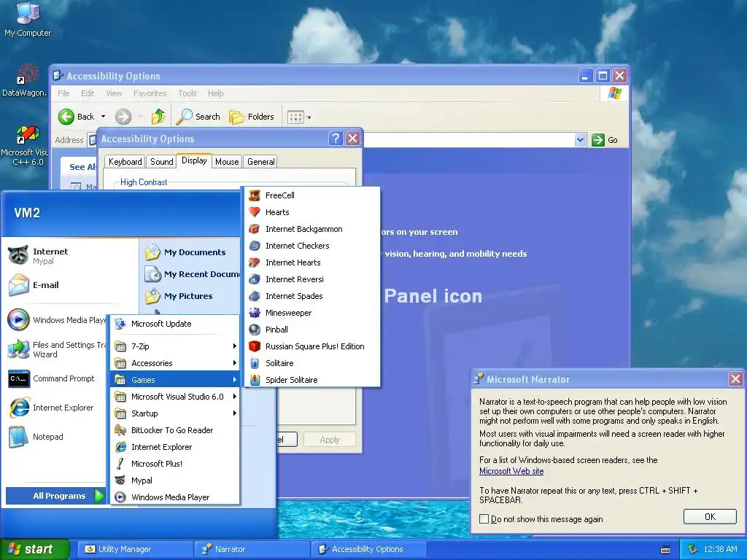This screenshot has width=747, height=560.
Task: Click OK in Microsoft Narrator dialog
Action: [x=710, y=517]
